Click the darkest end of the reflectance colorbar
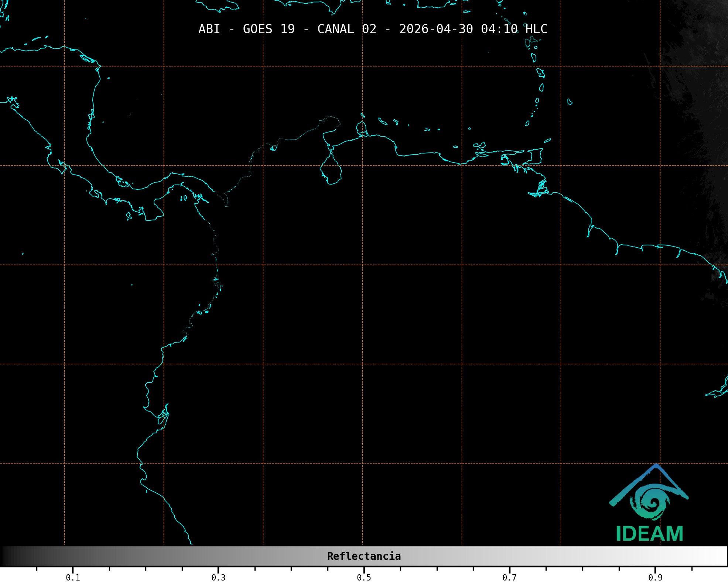The image size is (728, 582). tap(5, 556)
